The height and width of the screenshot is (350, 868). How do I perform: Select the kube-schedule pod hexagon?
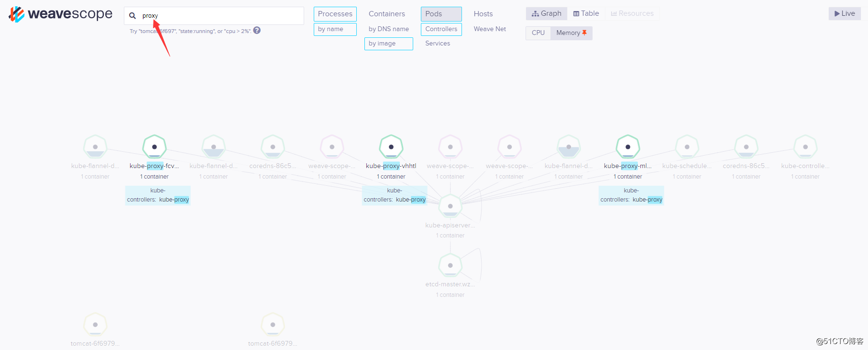coord(687,147)
